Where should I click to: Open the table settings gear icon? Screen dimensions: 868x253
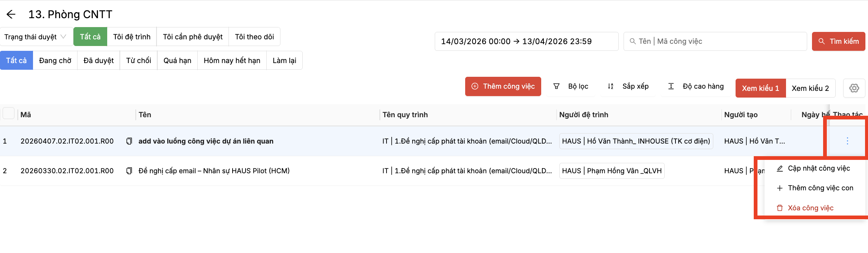pos(854,88)
